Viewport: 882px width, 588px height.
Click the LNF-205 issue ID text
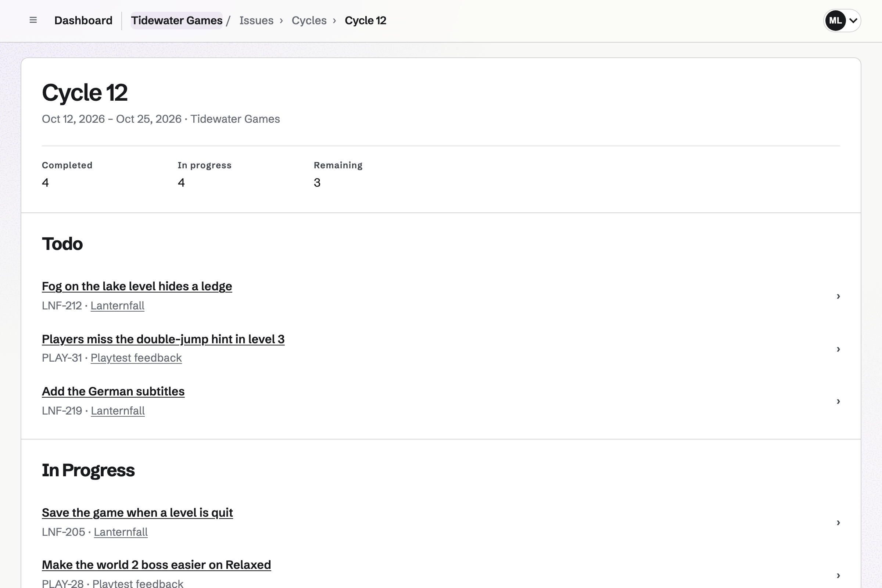click(x=63, y=532)
